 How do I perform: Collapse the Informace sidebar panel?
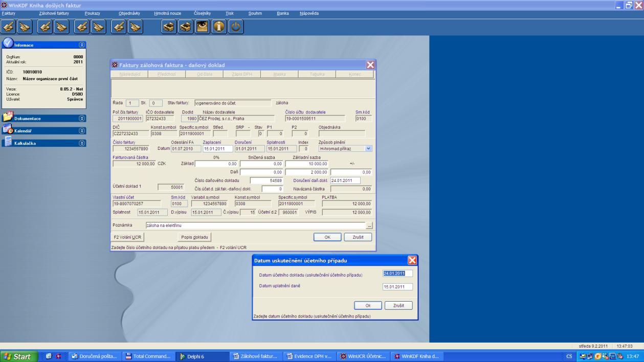click(x=82, y=45)
